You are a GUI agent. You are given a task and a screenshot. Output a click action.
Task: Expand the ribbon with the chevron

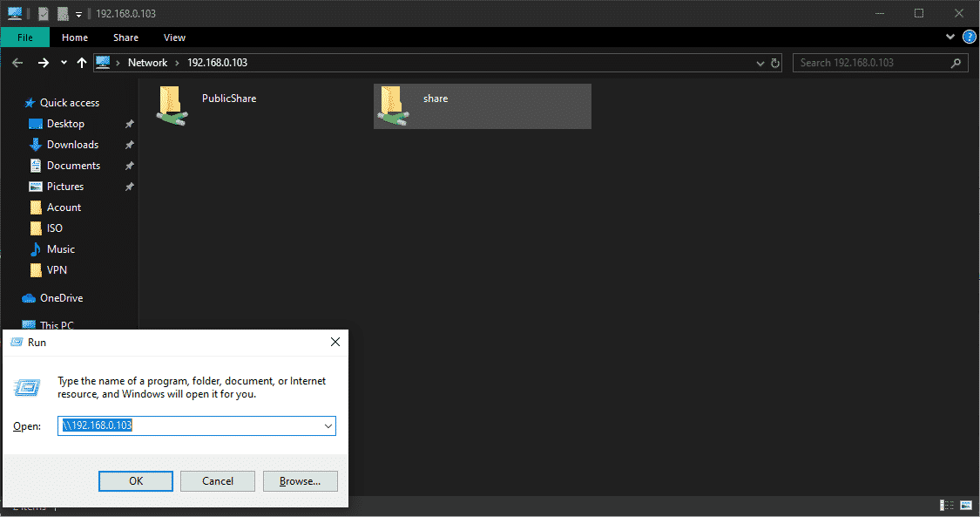(x=950, y=37)
